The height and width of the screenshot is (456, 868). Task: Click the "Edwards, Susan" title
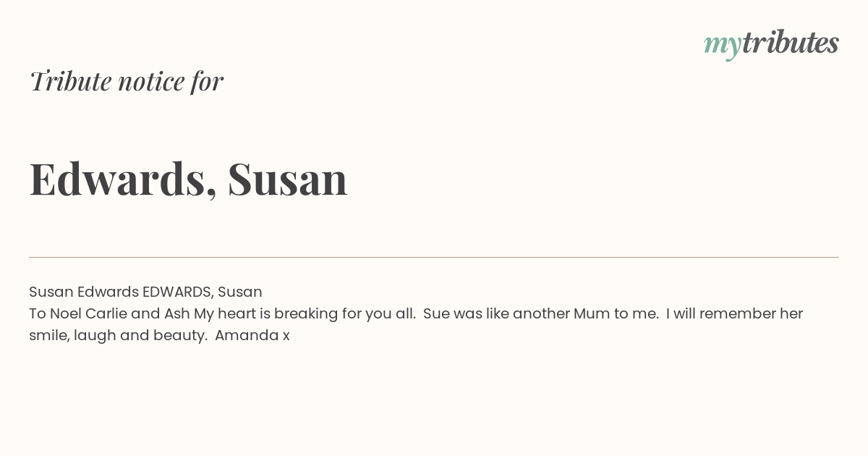point(188,179)
